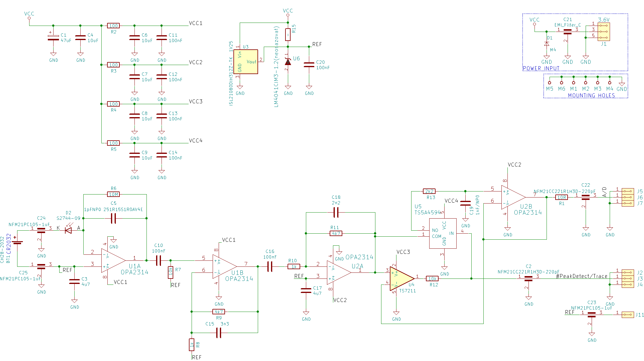Screen dimensions: 644x361
Task: Click the POWER INPUT label text
Action: (x=541, y=68)
